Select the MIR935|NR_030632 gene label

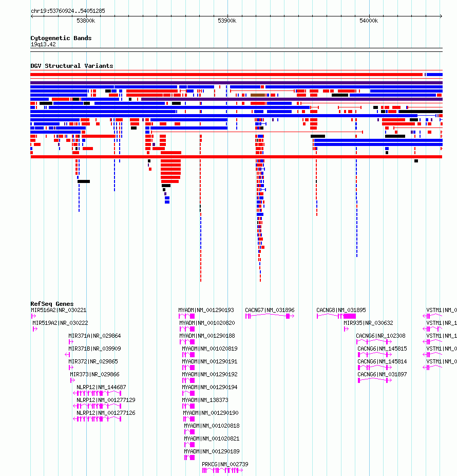tap(368, 323)
